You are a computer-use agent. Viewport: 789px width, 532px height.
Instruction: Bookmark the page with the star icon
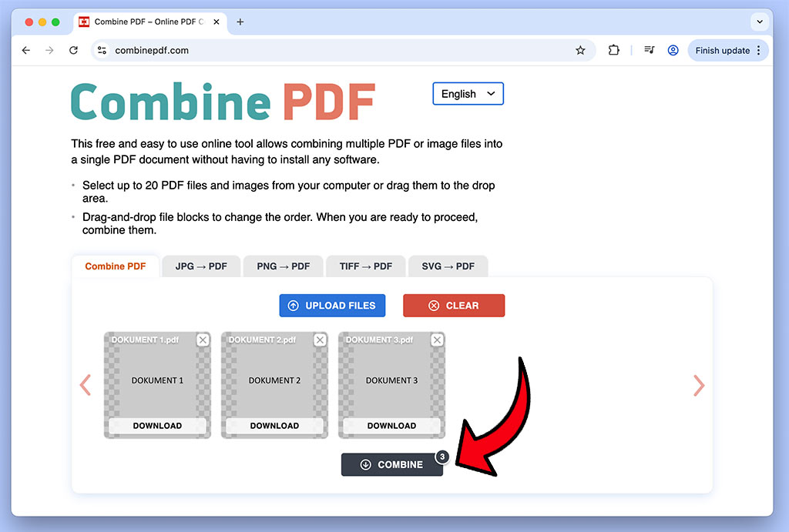click(x=580, y=50)
